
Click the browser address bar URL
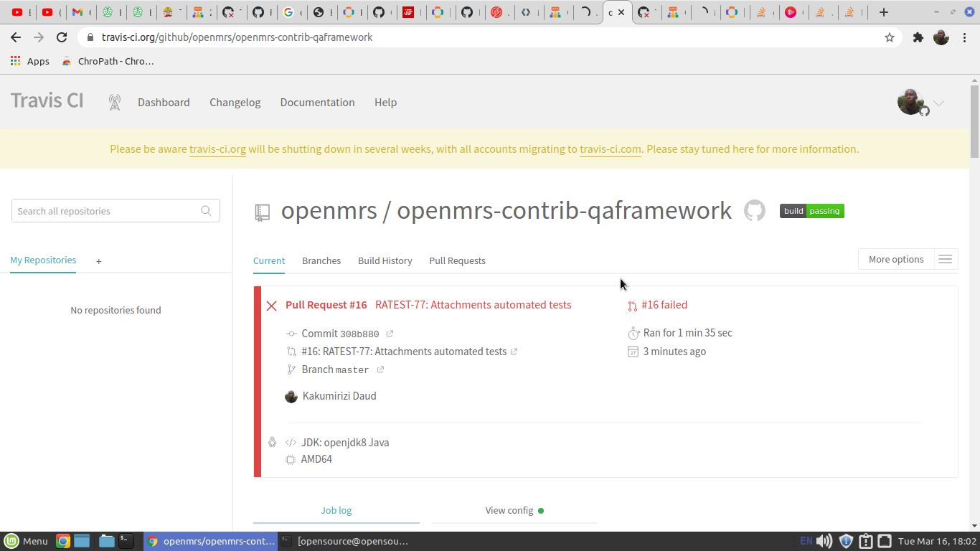237,37
